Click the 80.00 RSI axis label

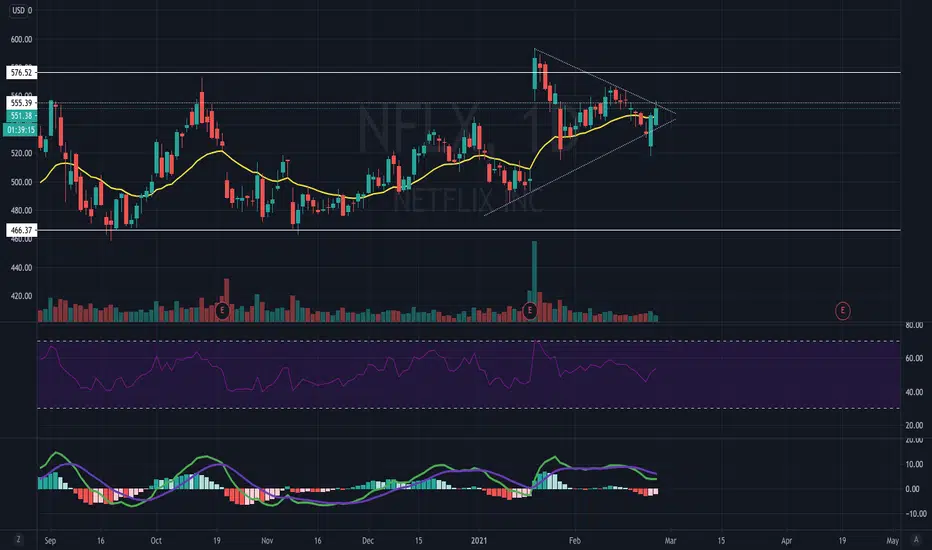[x=914, y=325]
